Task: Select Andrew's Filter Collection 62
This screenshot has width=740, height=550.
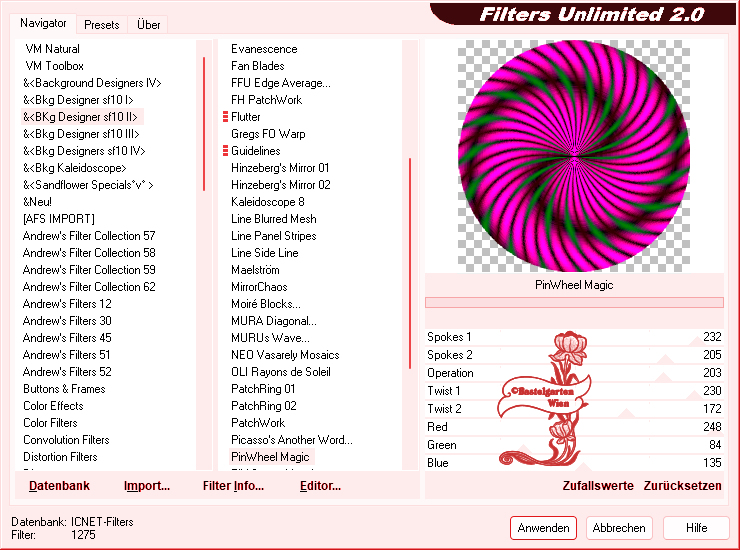Action: pyautogui.click(x=89, y=287)
